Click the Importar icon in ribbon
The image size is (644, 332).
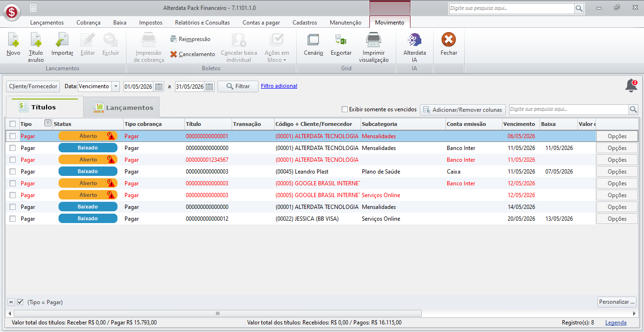click(x=62, y=40)
